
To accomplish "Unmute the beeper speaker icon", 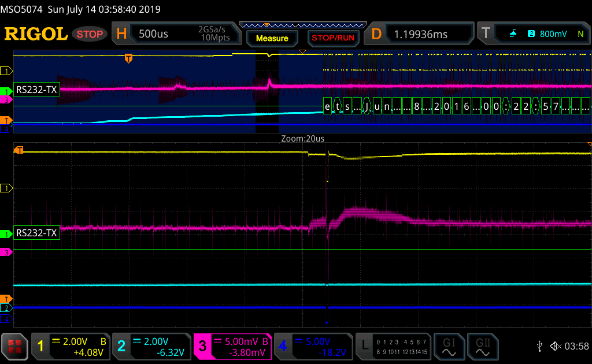I will pos(556,346).
